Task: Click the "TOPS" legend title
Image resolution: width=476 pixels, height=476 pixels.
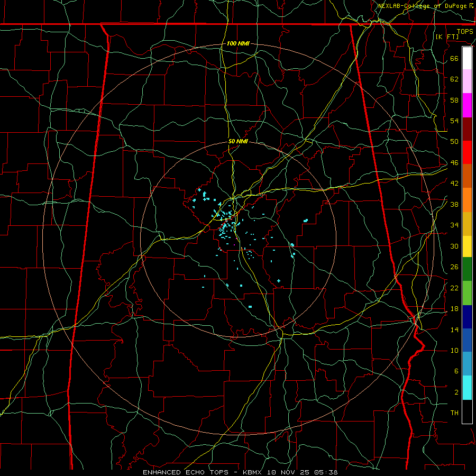Action: click(465, 32)
